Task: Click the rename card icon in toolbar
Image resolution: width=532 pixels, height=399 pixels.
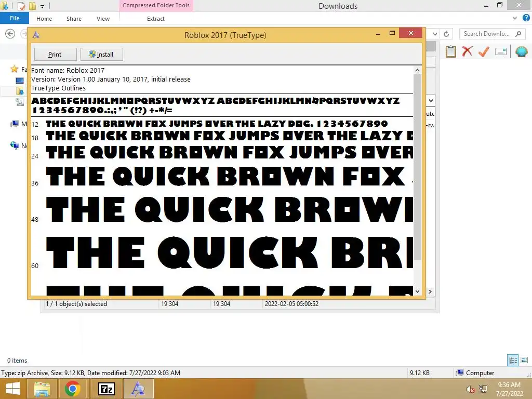Action: (501, 51)
